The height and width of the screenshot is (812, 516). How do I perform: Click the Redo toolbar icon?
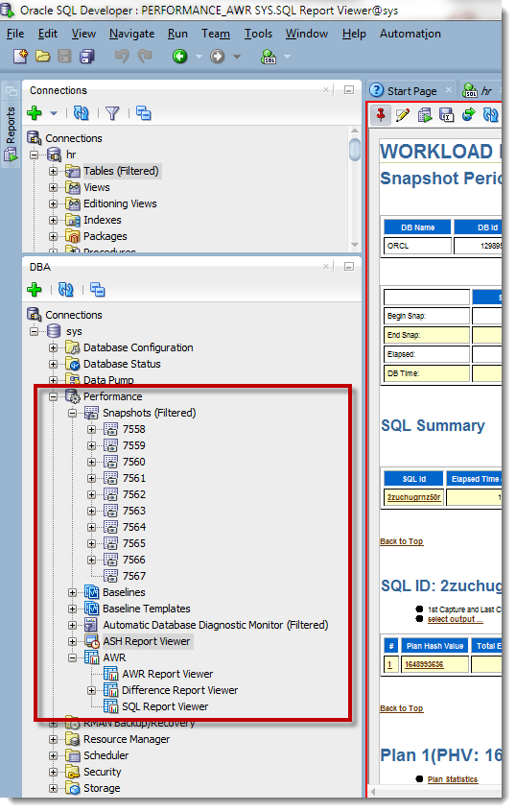(145, 56)
